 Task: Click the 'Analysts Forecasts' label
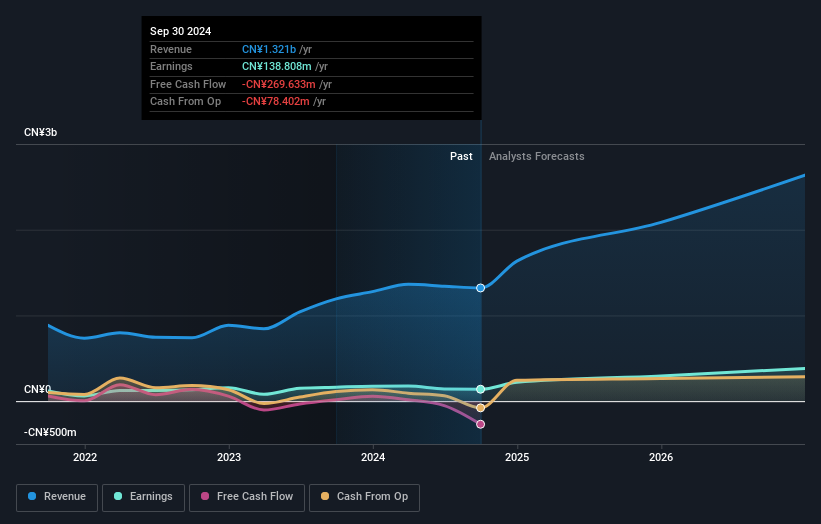(x=537, y=156)
